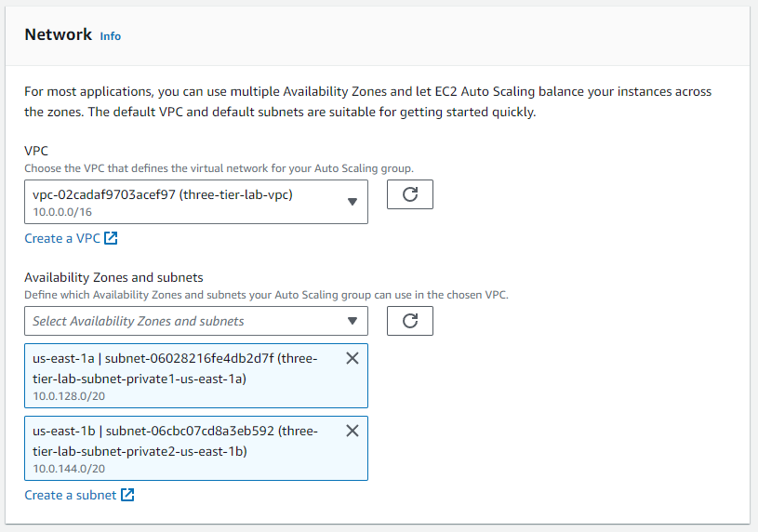This screenshot has width=758, height=532.
Task: Click the Create a subnet link
Action: point(71,495)
